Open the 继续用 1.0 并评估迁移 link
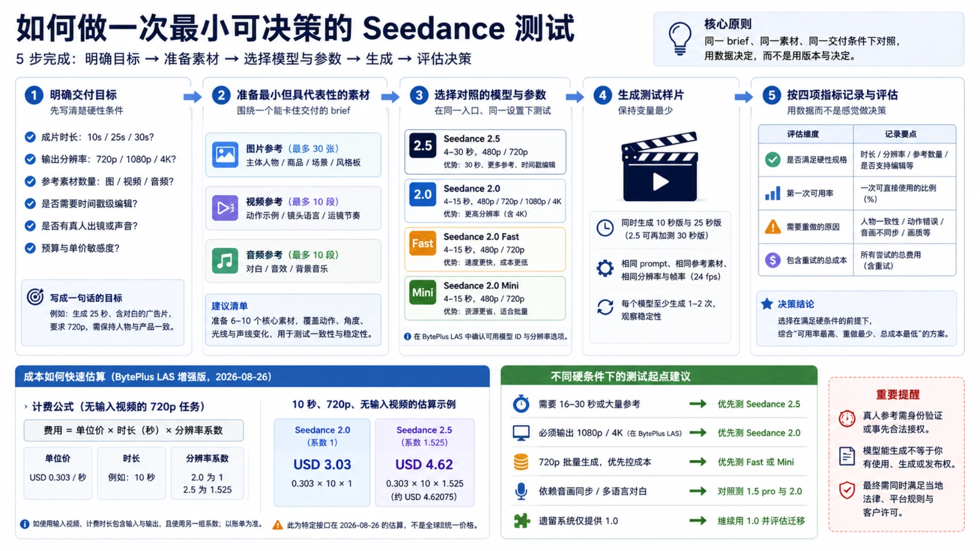This screenshot has width=980, height=551. pyautogui.click(x=761, y=521)
